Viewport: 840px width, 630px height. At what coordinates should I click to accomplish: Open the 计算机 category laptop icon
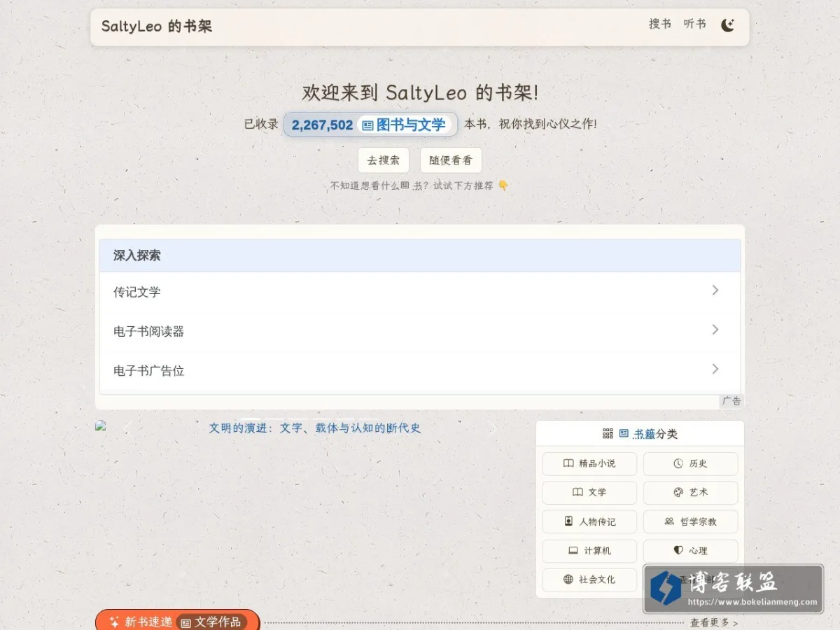(573, 551)
